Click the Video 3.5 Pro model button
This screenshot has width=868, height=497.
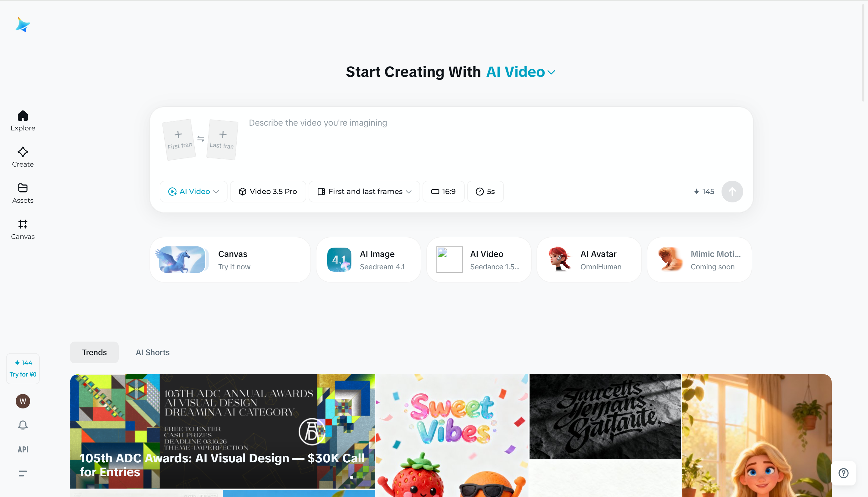[x=268, y=192]
